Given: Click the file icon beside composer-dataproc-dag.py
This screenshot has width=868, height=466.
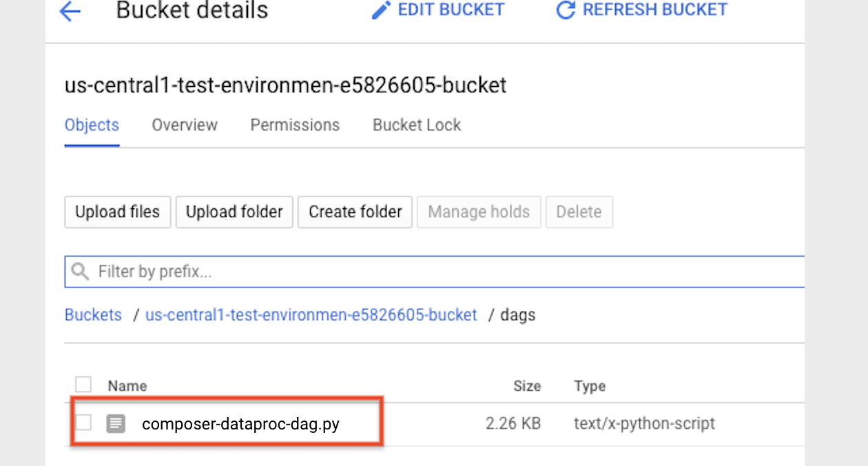Looking at the screenshot, I should (116, 423).
